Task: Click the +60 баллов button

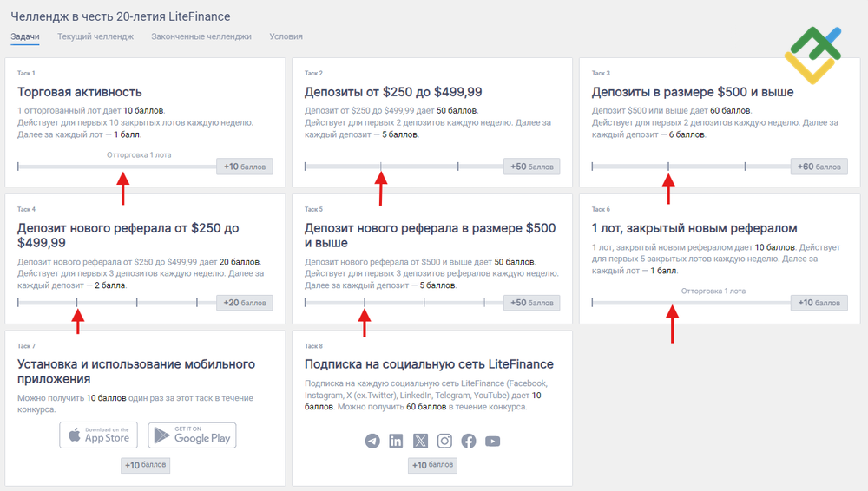Action: 819,167
